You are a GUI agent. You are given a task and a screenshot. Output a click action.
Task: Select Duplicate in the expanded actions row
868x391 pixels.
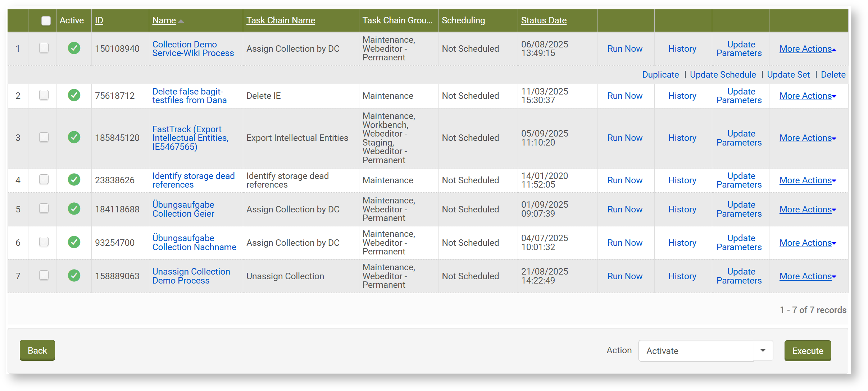(x=660, y=75)
